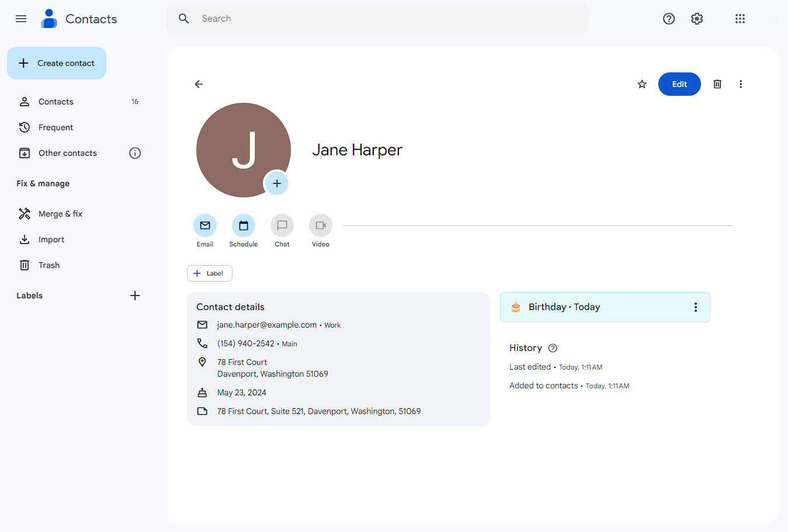788x532 pixels.
Task: Click the location pin icon in details
Action: point(202,362)
